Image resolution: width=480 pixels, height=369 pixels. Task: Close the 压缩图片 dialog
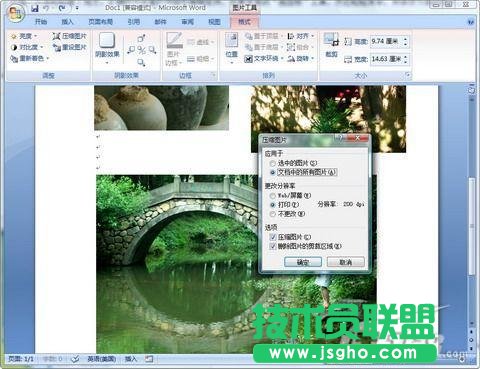(357, 138)
